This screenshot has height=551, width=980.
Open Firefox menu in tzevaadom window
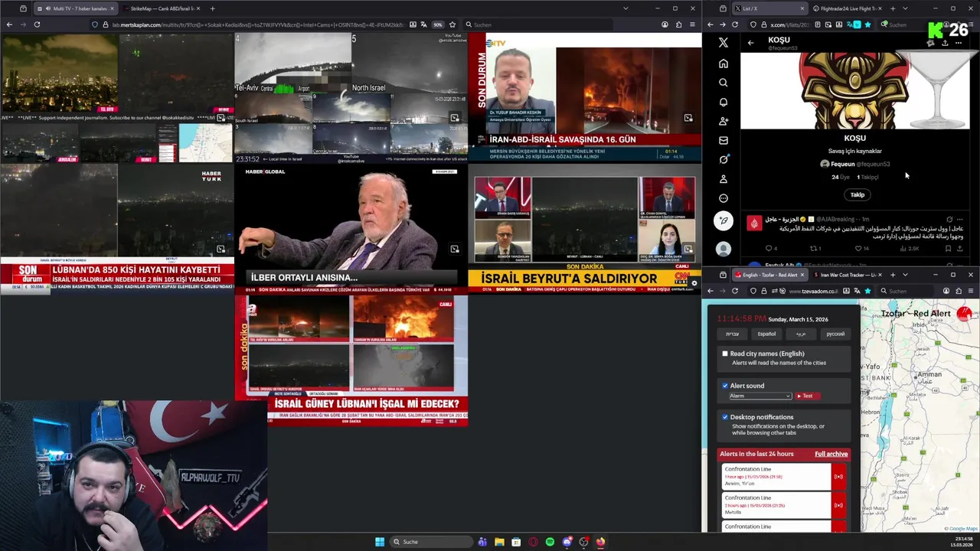pos(971,291)
